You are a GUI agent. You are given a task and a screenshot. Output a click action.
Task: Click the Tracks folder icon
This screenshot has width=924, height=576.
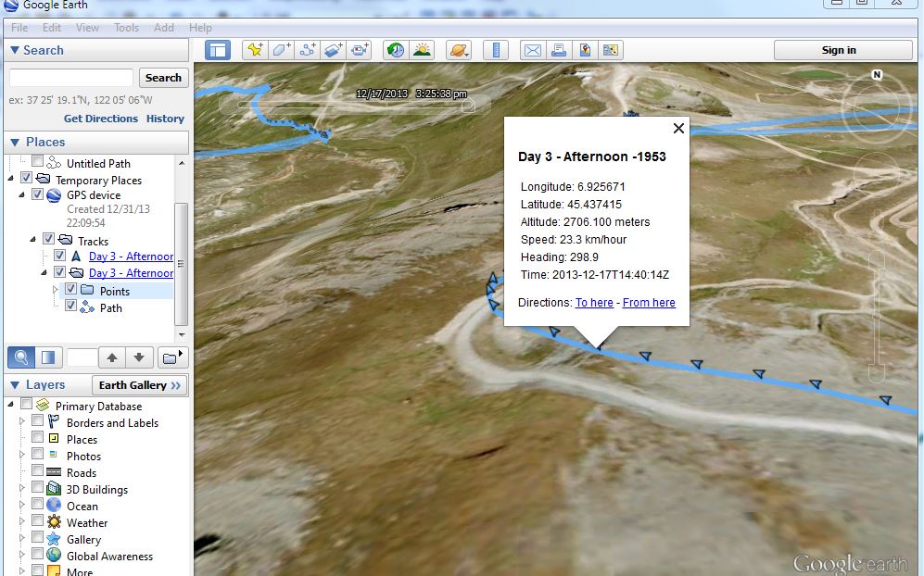(66, 240)
